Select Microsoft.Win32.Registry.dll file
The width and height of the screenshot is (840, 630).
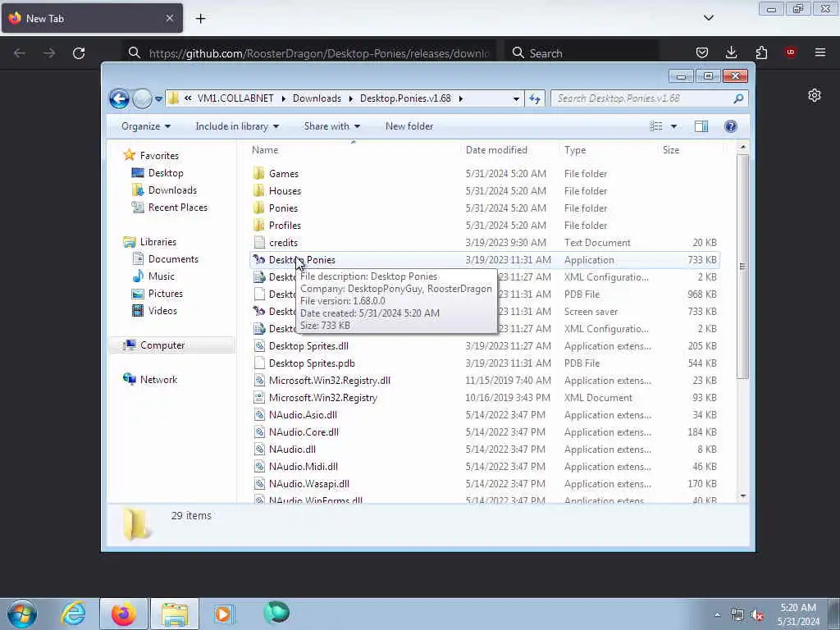(x=330, y=381)
